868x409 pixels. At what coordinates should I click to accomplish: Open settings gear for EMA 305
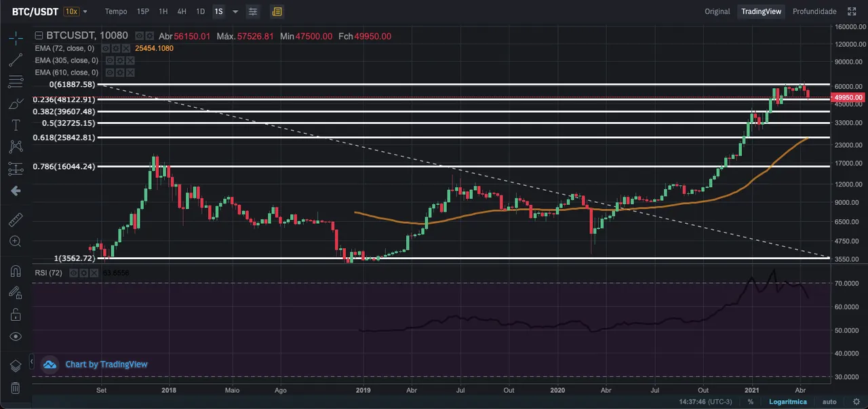click(120, 60)
